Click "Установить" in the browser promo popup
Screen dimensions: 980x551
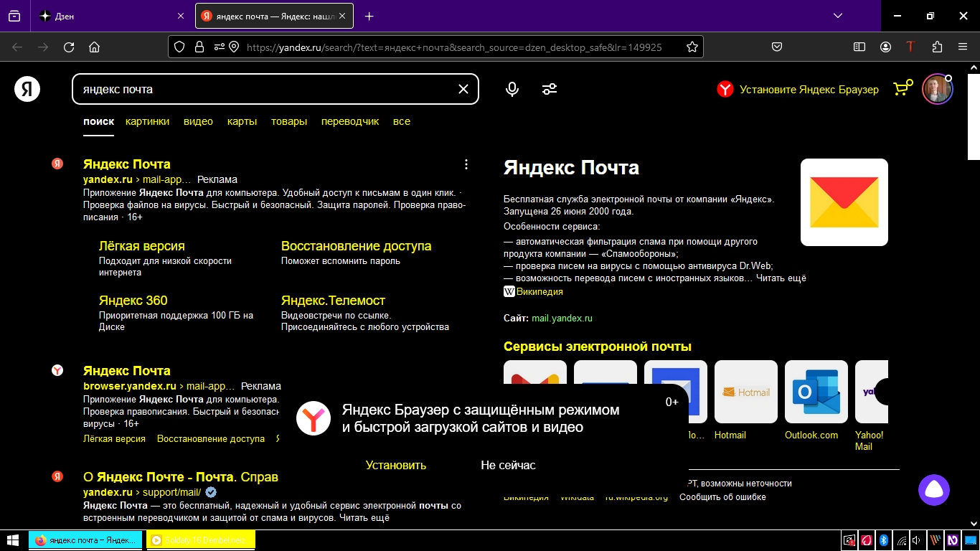click(x=396, y=465)
